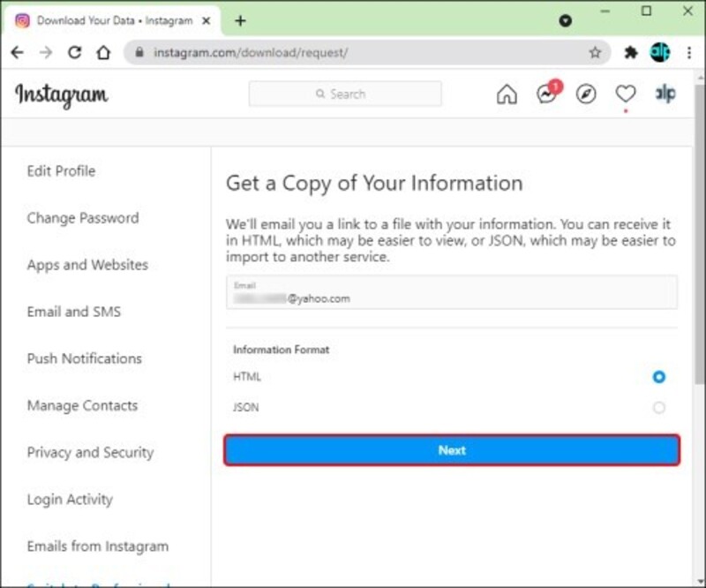Select JSON information format
The width and height of the screenshot is (706, 588).
tap(658, 408)
